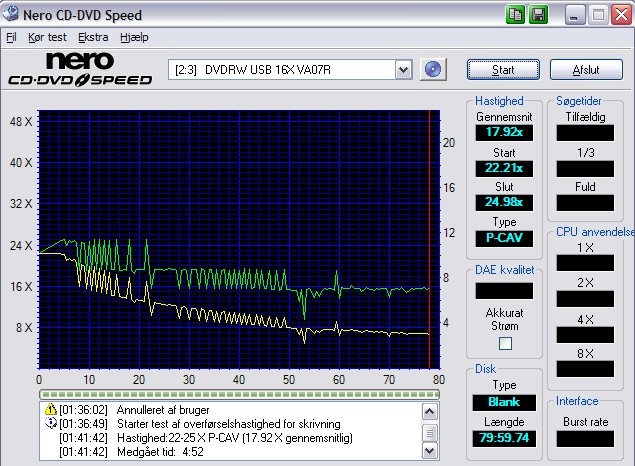Open the Fil menu
635x466 pixels.
pyautogui.click(x=11, y=37)
